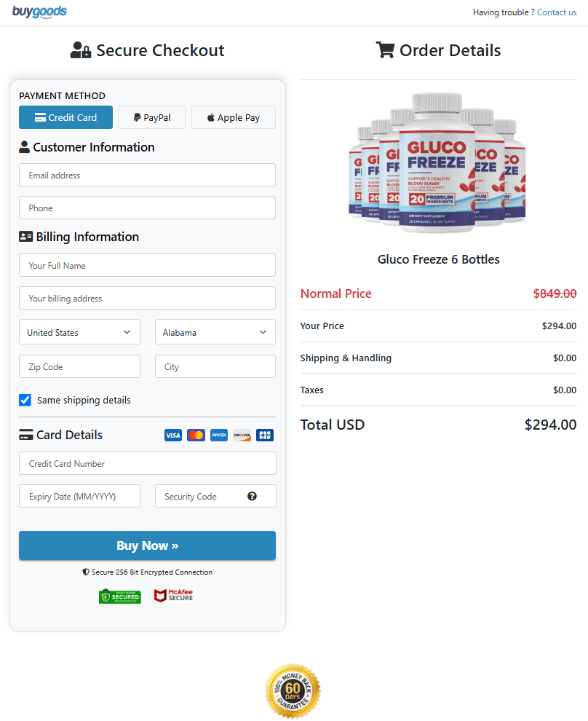Click the 60 days money back seal
588x721 pixels.
[x=293, y=690]
